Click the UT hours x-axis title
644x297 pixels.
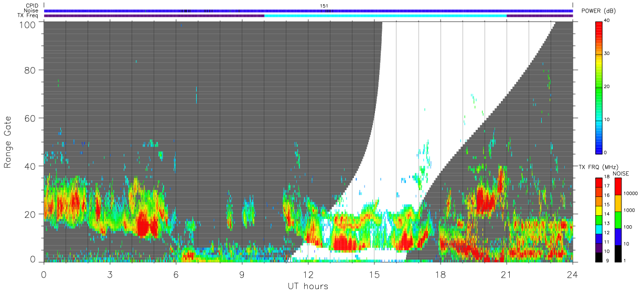point(308,286)
